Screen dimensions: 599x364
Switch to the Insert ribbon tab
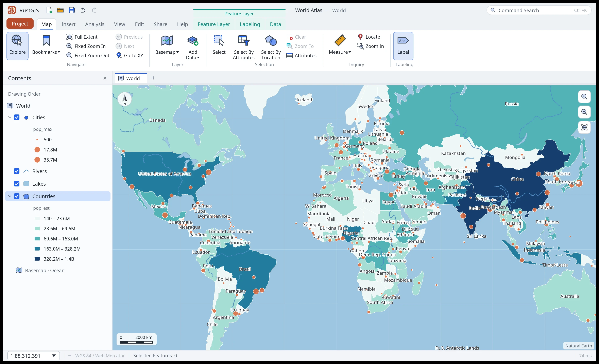(68, 24)
